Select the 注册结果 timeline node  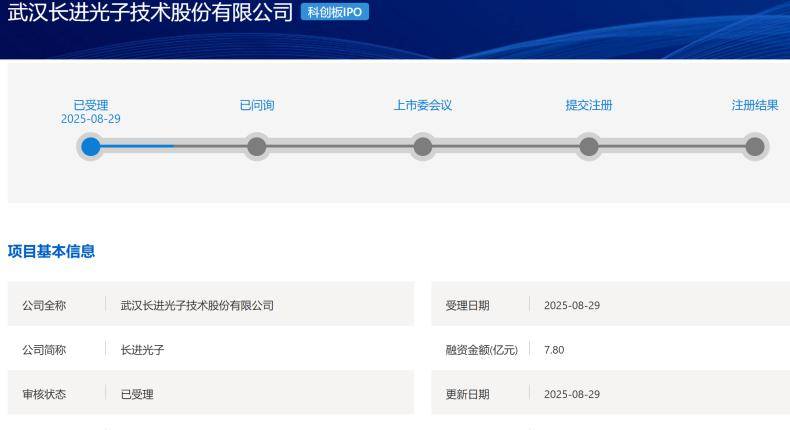point(755,147)
